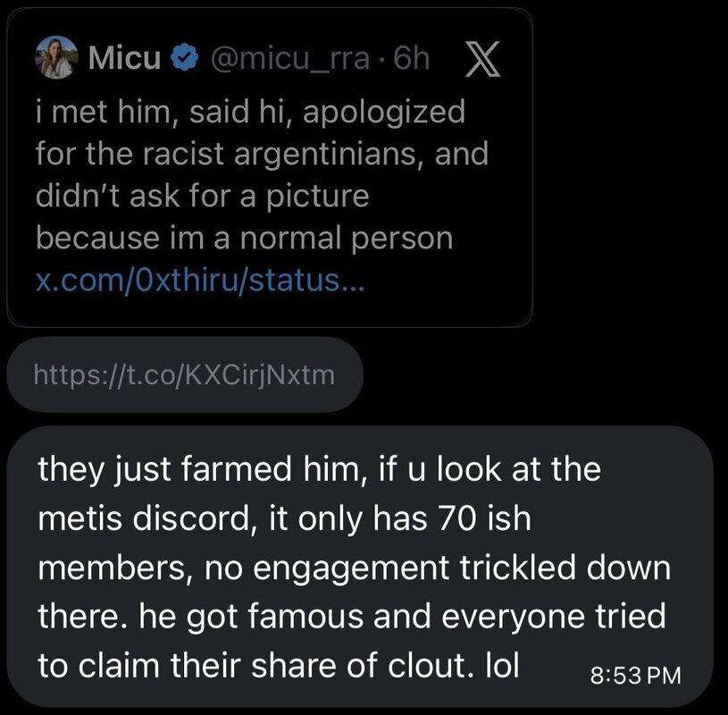Click the "didn't ask for a picture" line
This screenshot has height=715, width=728.
click(202, 196)
